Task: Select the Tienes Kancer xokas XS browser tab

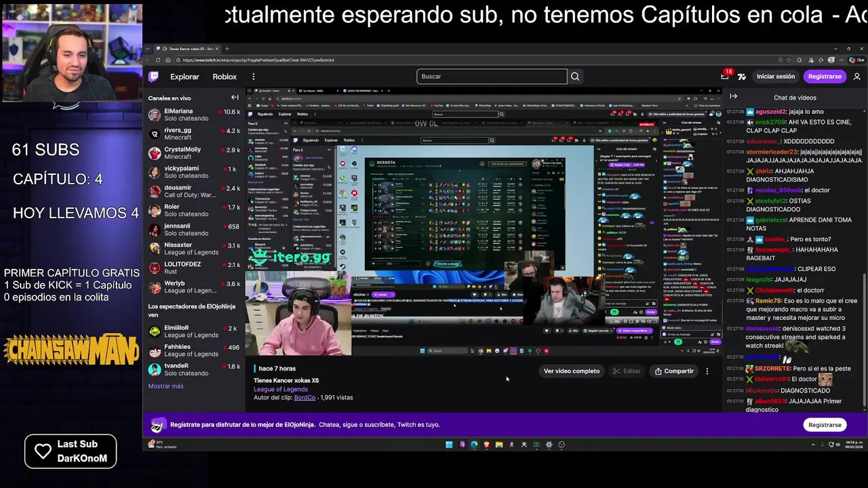Action: 188,49
